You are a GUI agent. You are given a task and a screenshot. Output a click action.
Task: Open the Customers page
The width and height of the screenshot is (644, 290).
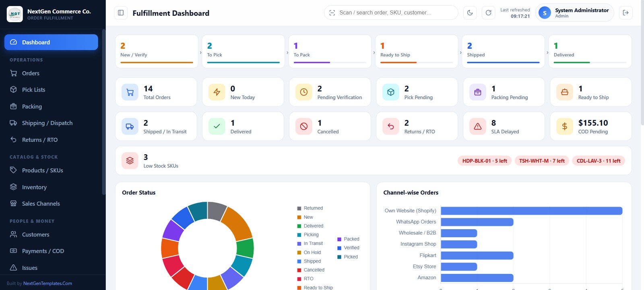point(51,234)
